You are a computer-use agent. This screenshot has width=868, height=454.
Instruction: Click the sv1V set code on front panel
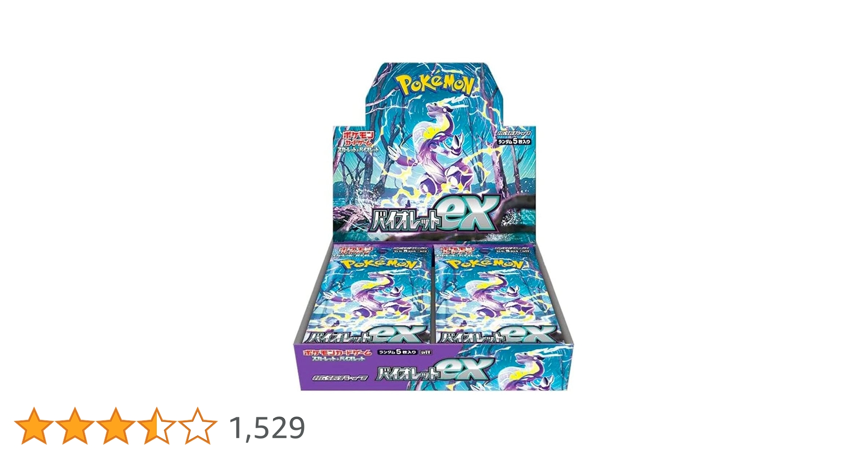426,352
